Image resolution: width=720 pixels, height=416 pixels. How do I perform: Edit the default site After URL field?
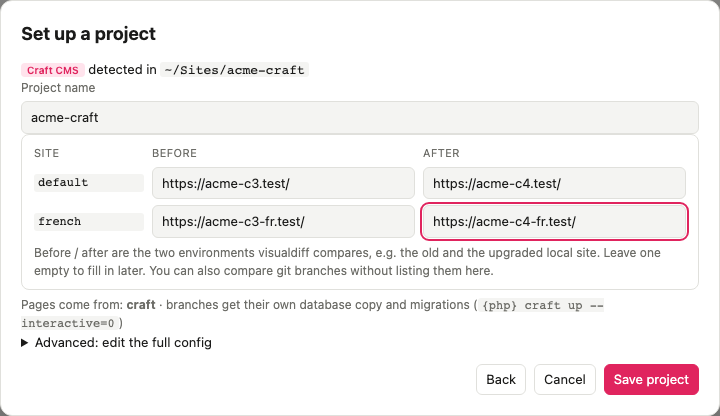554,183
